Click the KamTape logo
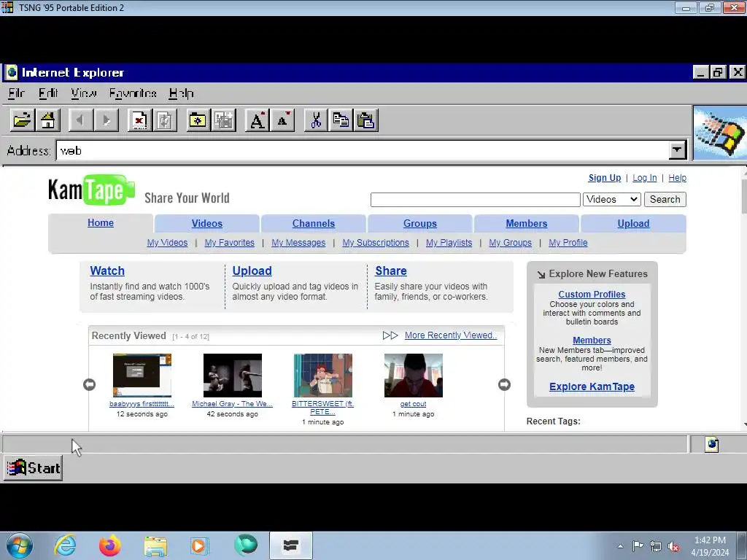The height and width of the screenshot is (560, 747). tap(91, 190)
